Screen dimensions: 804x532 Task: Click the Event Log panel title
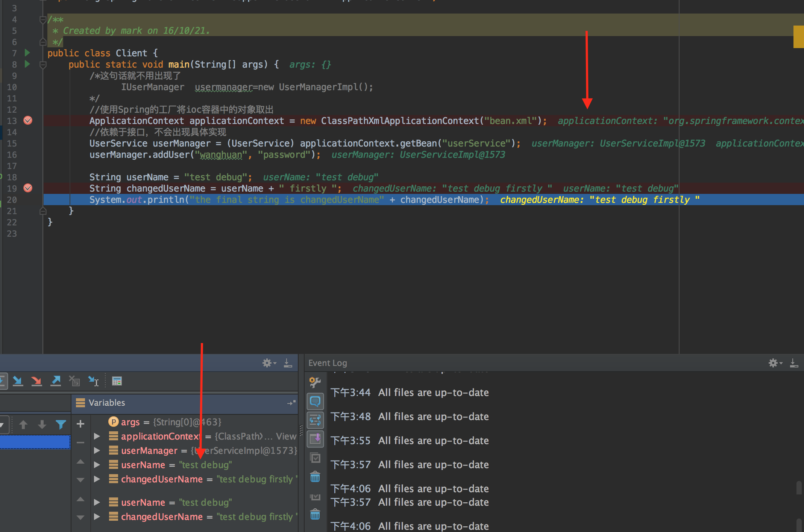click(x=328, y=363)
